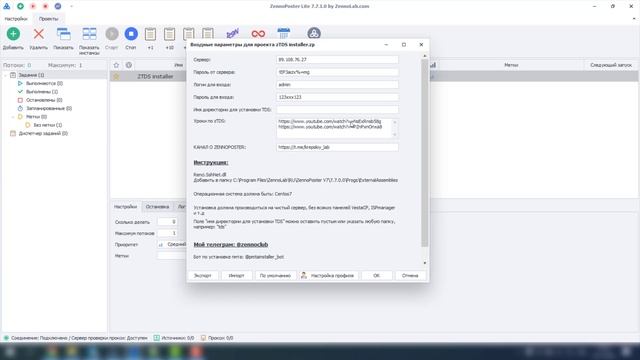The width and height of the screenshot is (640, 360).
Task: Click the dialog vertical scrollbar thumb
Action: click(424, 153)
